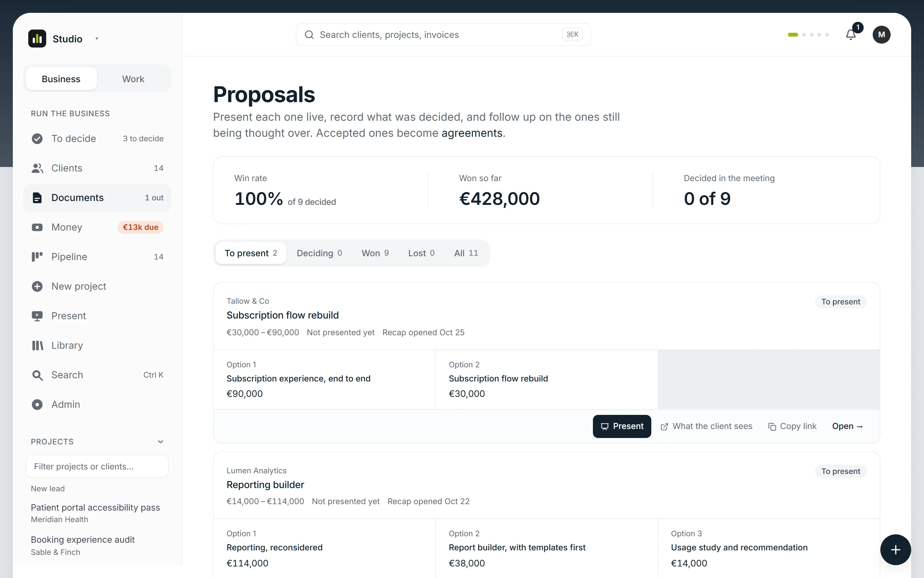
Task: Click the floating plus add button
Action: click(895, 550)
